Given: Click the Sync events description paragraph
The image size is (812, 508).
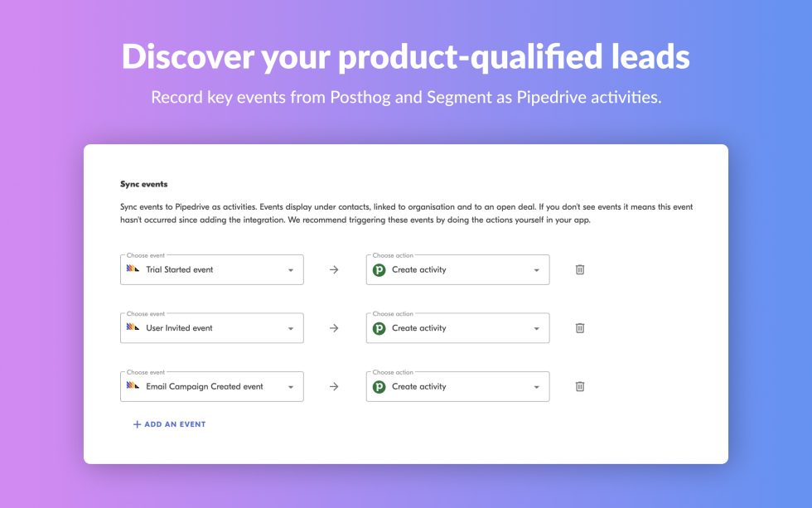Looking at the screenshot, I should (x=406, y=213).
